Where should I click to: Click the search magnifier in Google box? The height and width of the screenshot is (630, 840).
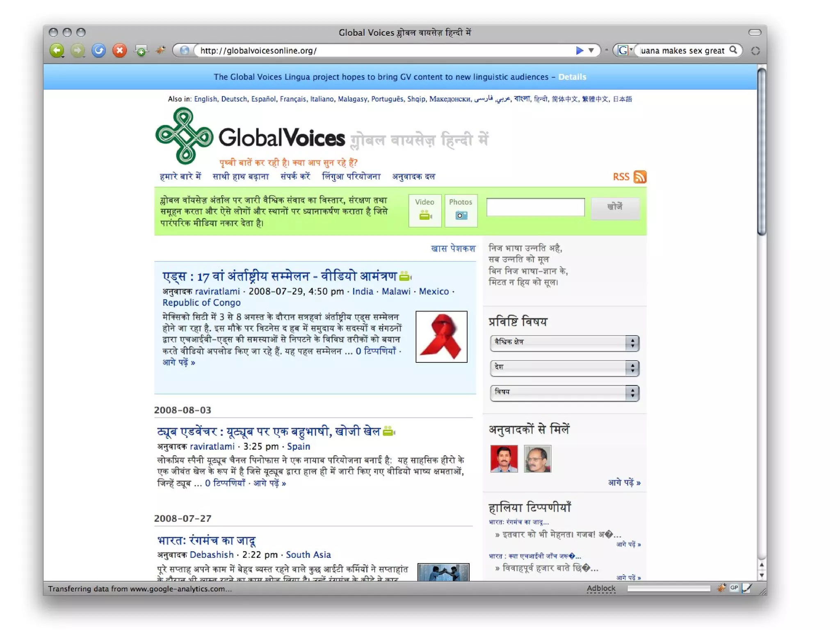click(x=733, y=50)
